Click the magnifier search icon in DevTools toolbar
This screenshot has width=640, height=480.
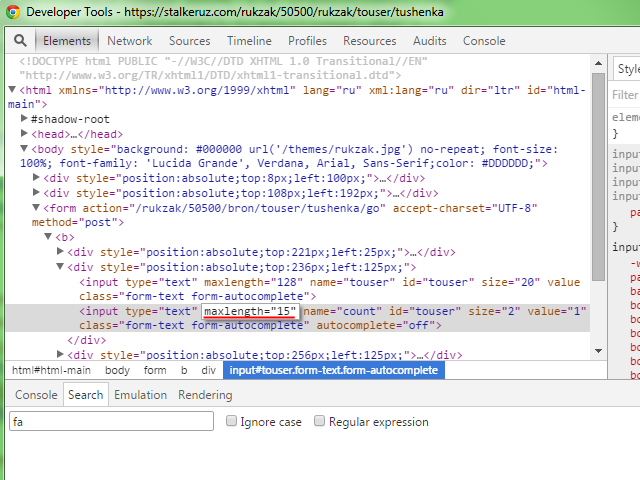pos(20,41)
